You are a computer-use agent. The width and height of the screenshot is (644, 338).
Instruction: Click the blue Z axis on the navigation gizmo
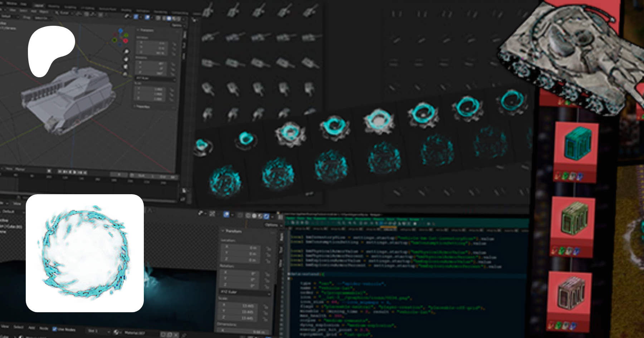[121, 31]
